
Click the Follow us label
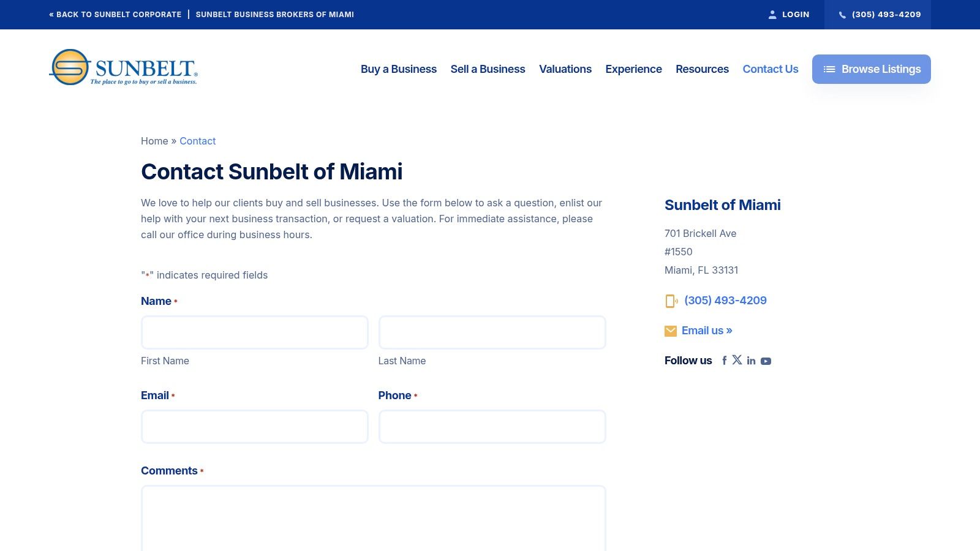688,361
